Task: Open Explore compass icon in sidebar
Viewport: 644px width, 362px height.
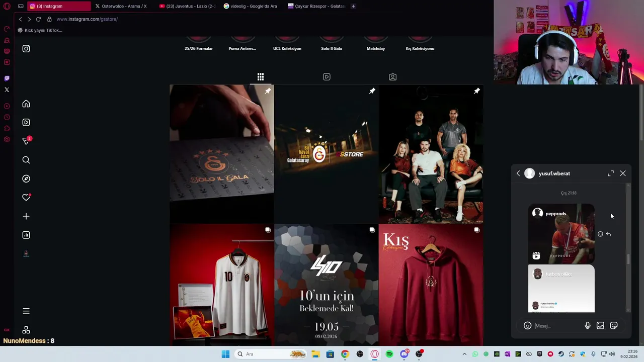Action: click(26, 178)
